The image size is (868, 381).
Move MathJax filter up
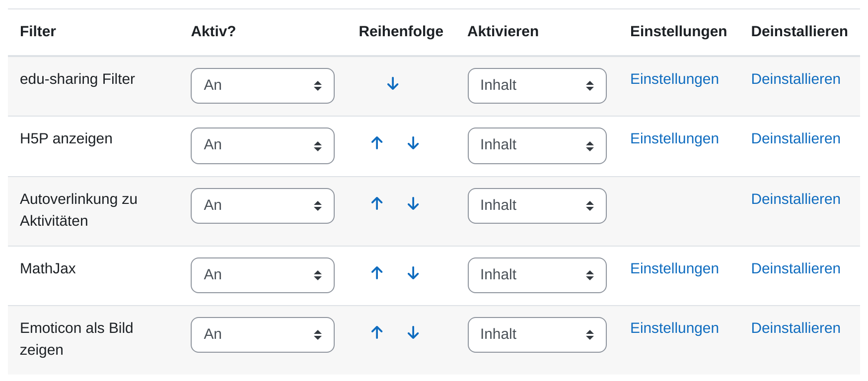pos(377,273)
